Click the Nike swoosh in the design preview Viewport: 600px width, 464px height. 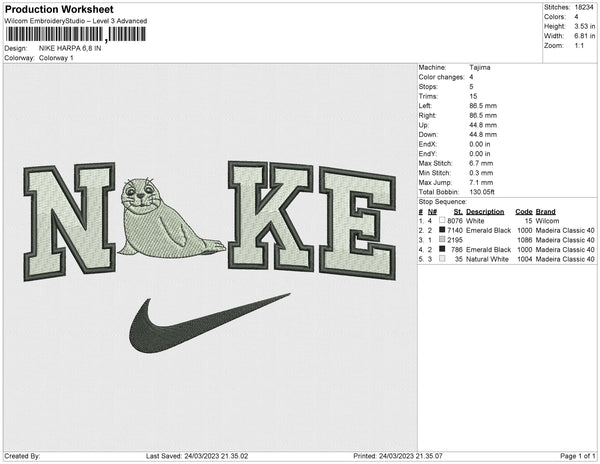pyautogui.click(x=209, y=322)
